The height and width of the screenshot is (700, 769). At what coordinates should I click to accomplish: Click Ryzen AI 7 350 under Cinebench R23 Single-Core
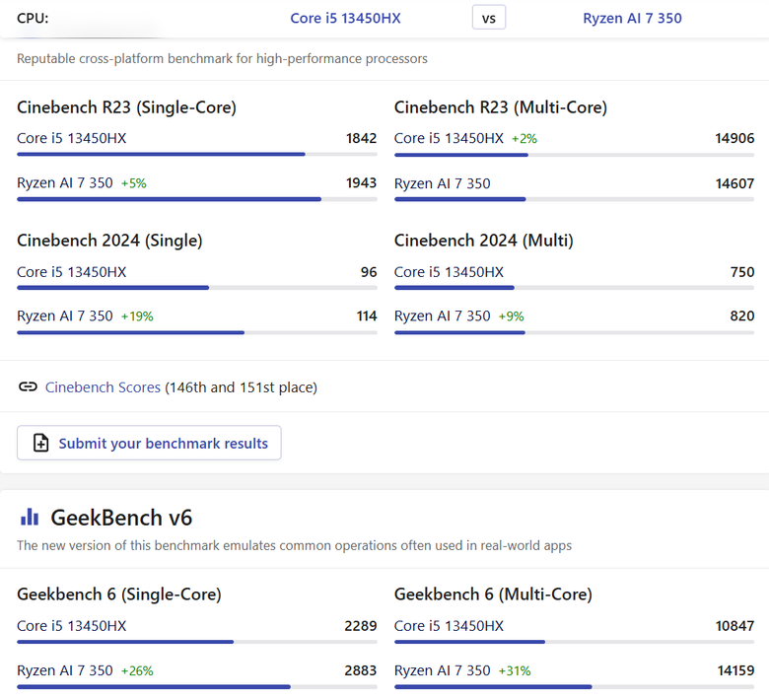coord(65,183)
